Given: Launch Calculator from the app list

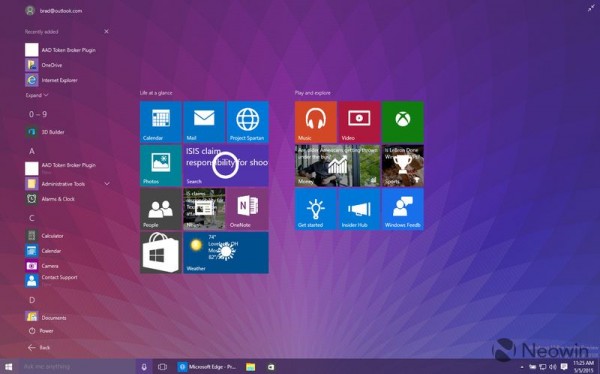Looking at the screenshot, I should (x=44, y=236).
